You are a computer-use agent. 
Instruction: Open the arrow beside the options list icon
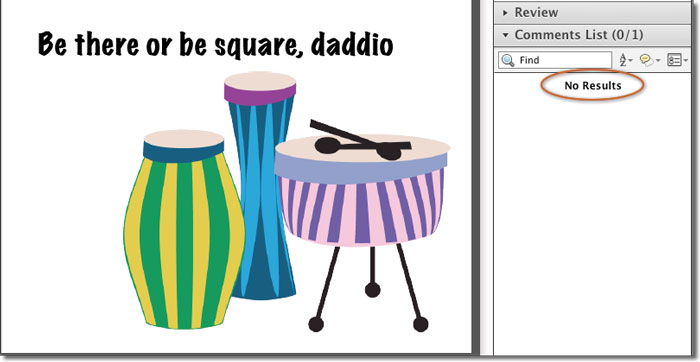coord(686,61)
